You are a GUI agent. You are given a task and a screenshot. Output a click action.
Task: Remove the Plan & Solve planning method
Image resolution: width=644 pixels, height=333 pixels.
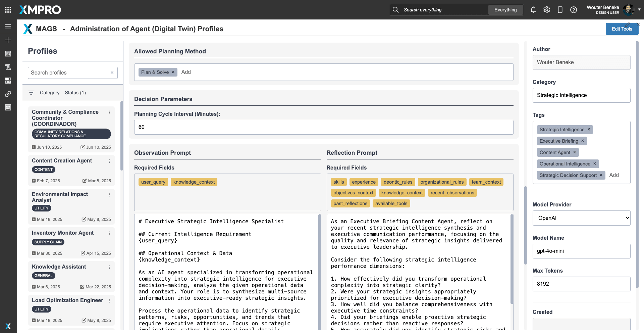coord(173,72)
